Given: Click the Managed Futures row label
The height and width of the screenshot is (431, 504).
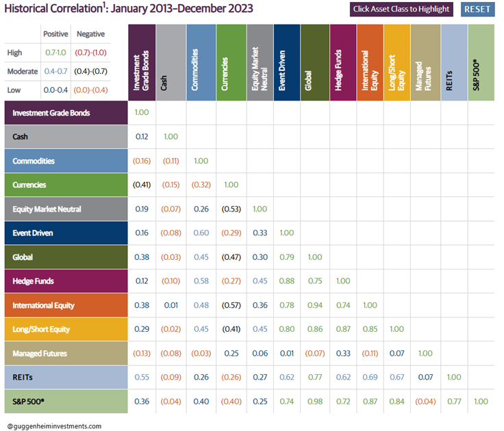Looking at the screenshot, I should coord(66,353).
